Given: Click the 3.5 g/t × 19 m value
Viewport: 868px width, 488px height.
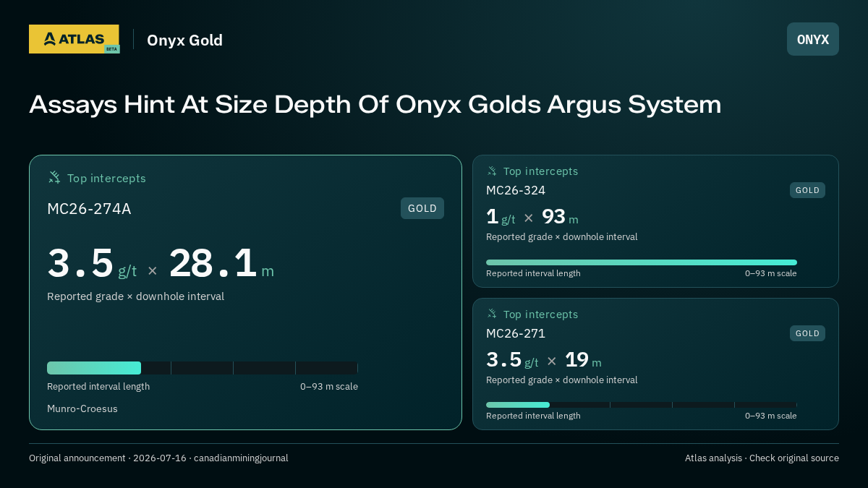Looking at the screenshot, I should [x=544, y=359].
